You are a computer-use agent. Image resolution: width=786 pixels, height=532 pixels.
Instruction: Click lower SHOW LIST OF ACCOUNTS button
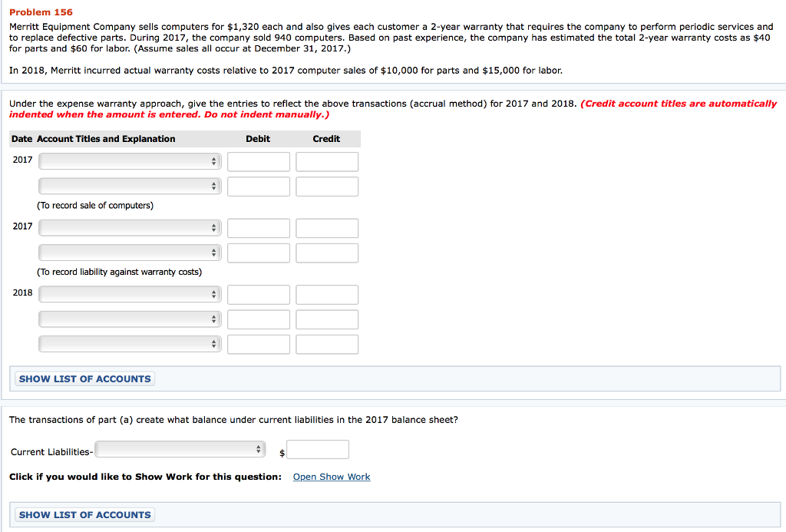(84, 515)
